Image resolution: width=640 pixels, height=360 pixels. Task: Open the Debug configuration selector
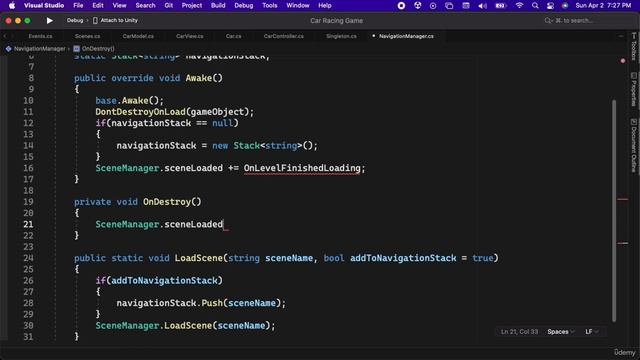point(75,20)
